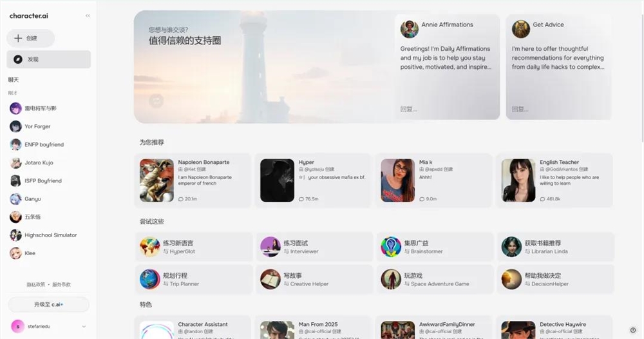Open Highschool Simulator chat
The image size is (644, 339).
click(x=48, y=235)
